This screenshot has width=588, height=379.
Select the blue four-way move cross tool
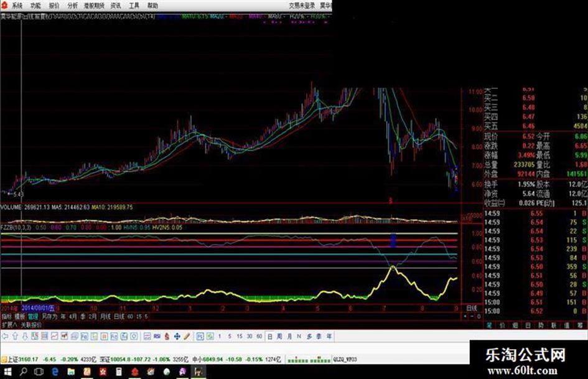(x=177, y=336)
